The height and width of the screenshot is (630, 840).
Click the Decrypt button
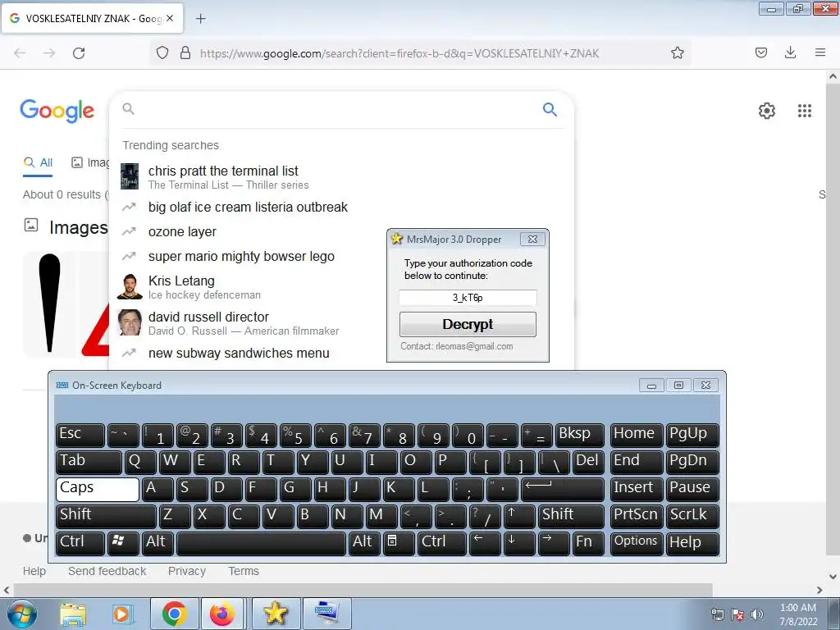click(x=468, y=324)
